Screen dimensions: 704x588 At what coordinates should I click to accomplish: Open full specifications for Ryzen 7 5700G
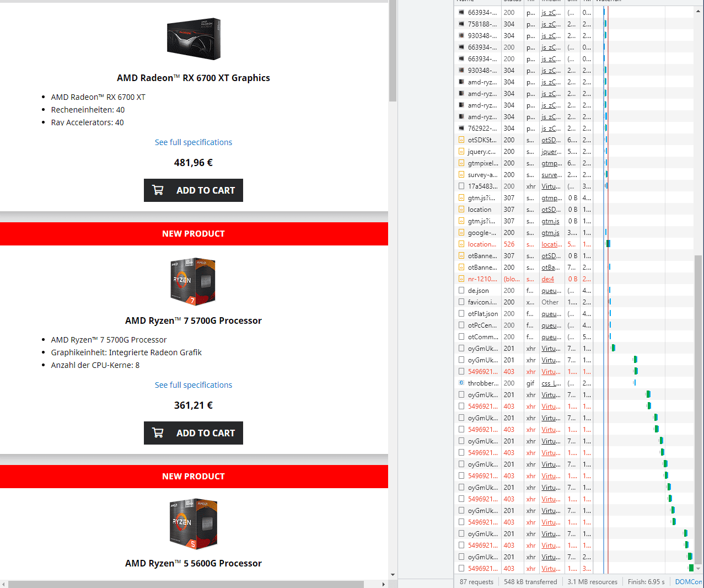[194, 385]
